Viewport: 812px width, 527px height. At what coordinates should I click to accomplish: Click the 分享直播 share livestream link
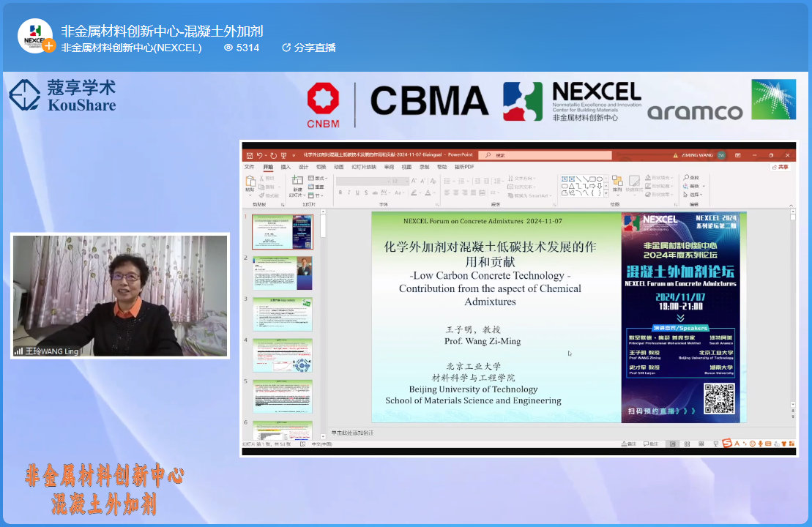[x=308, y=48]
